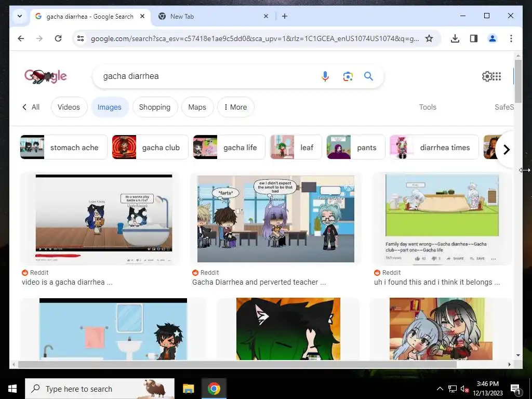The height and width of the screenshot is (399, 532).
Task: Open the Chrome profile menu
Action: [x=493, y=38]
